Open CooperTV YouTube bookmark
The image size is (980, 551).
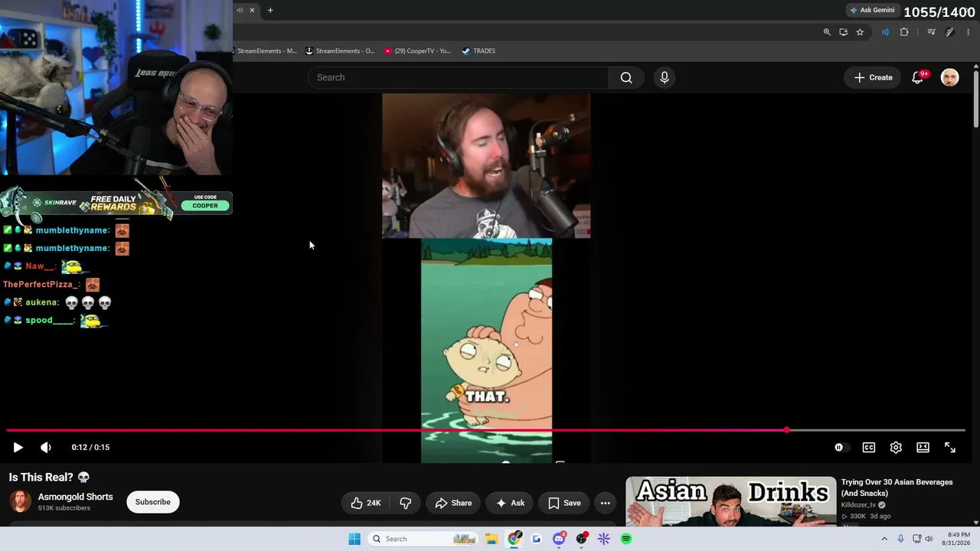tap(418, 51)
